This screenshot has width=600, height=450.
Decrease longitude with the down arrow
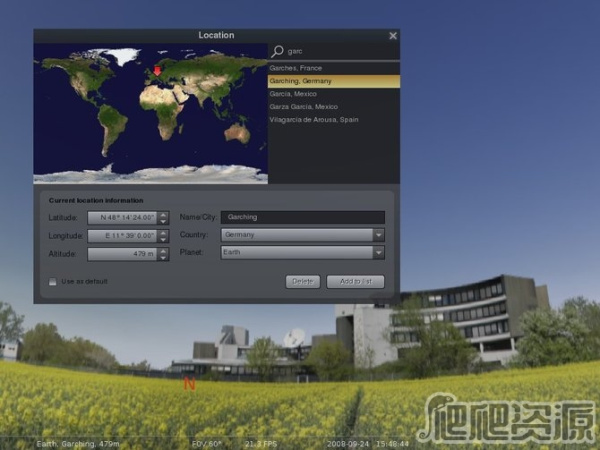pos(163,240)
